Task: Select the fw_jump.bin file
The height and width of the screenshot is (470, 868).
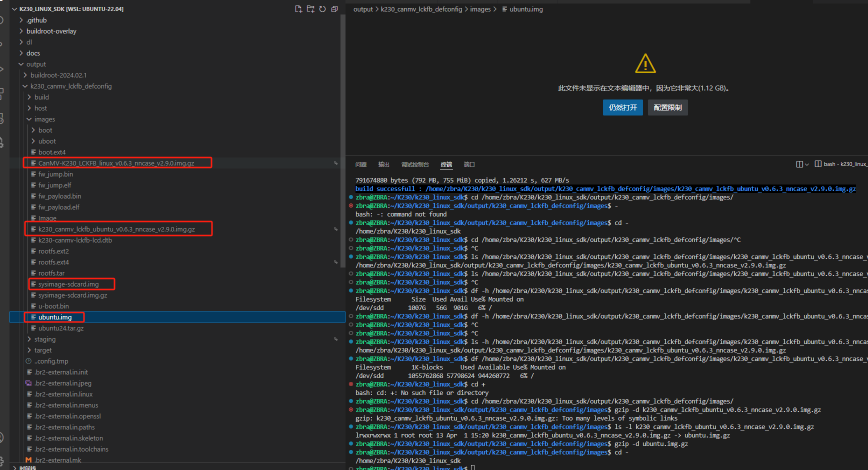Action: click(55, 174)
